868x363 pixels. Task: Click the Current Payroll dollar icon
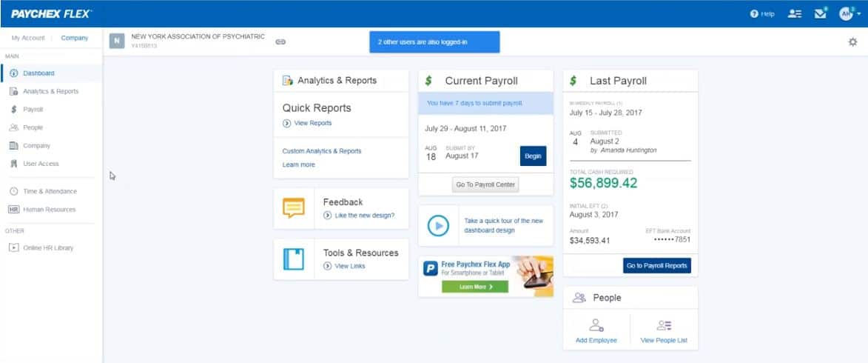tap(428, 81)
